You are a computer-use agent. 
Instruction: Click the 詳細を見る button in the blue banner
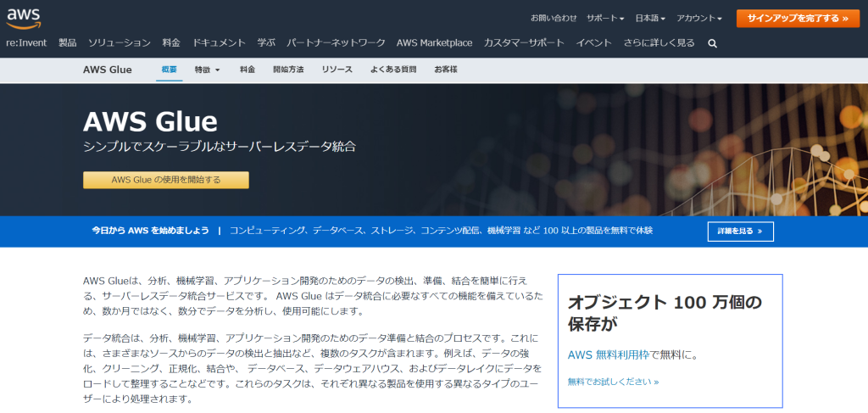click(741, 232)
